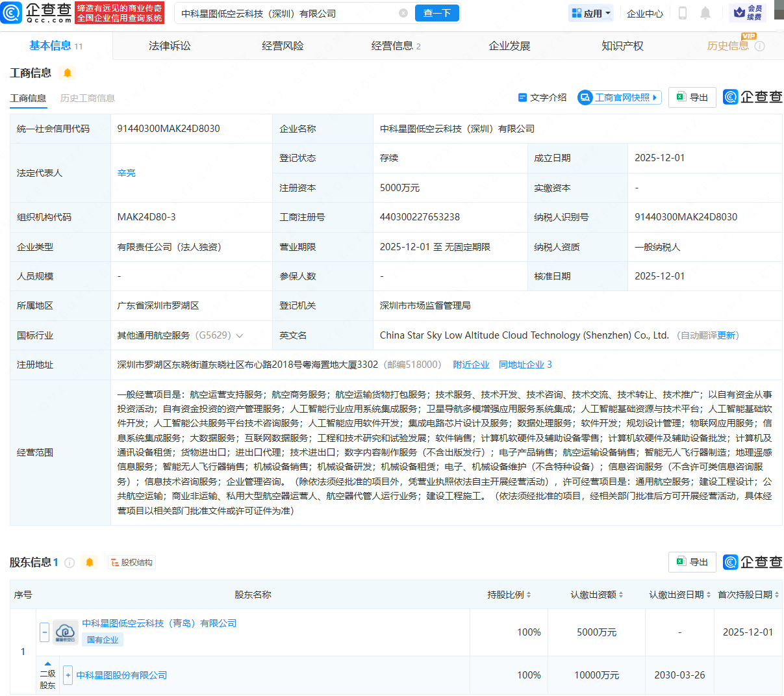This screenshot has width=784, height=696.
Task: Open the 应用 dropdown menu
Action: (591, 13)
